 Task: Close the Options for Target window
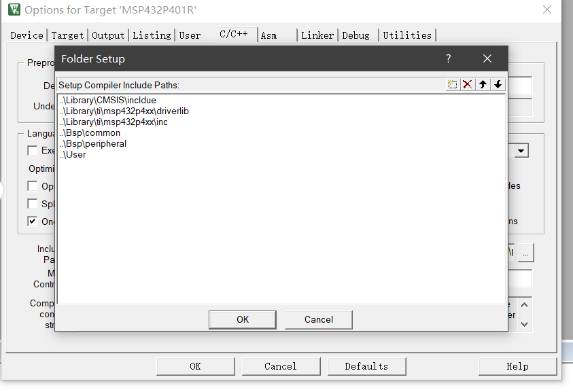tap(547, 10)
